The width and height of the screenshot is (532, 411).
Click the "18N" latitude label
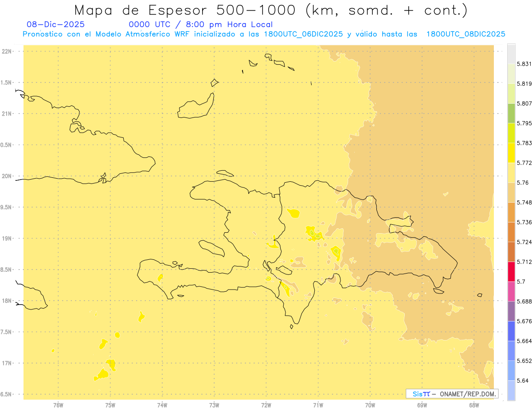pos(7,301)
